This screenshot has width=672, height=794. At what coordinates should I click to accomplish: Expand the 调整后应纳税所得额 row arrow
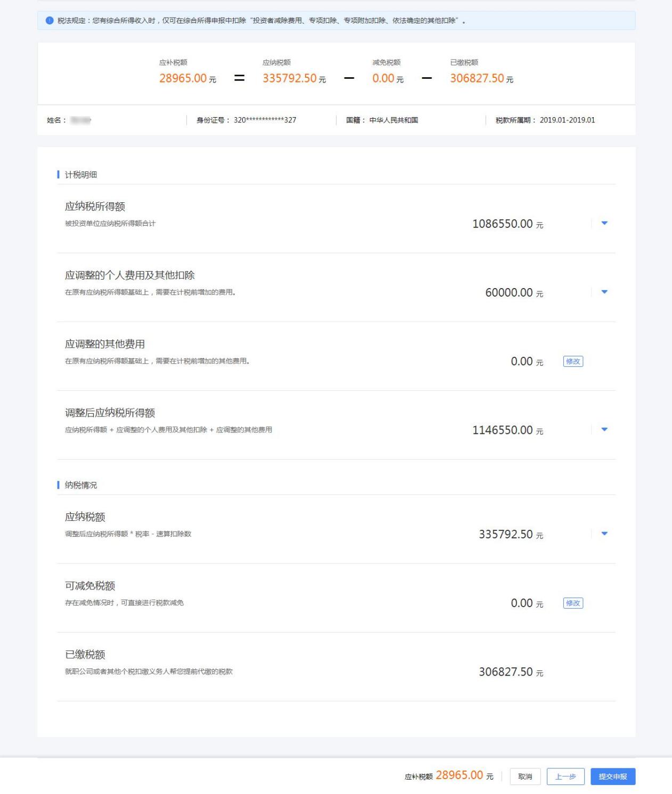tap(604, 429)
